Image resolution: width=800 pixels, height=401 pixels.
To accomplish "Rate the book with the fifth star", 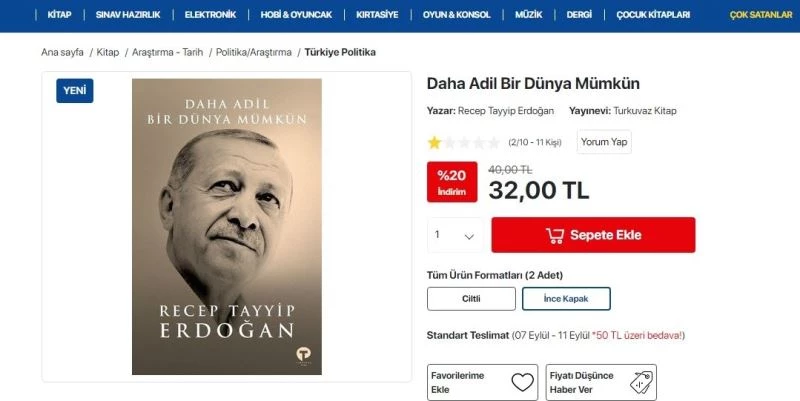I will coord(493,142).
